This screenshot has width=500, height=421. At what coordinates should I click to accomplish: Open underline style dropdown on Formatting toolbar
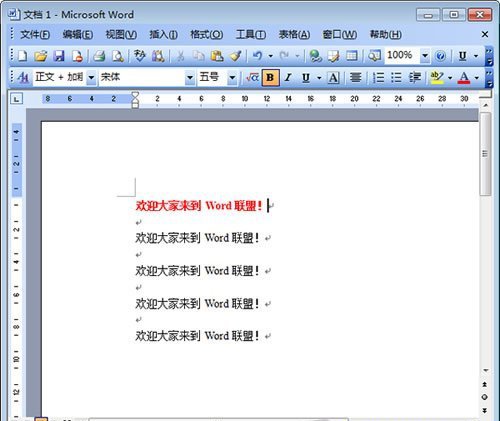(x=319, y=78)
